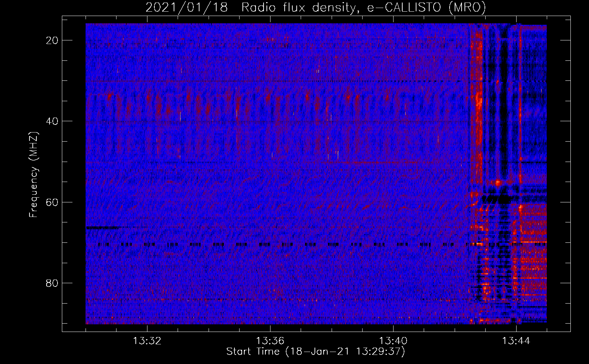Click the 20 MHz frequency tick label
Image resolution: width=589 pixels, height=364 pixels.
tap(52, 40)
